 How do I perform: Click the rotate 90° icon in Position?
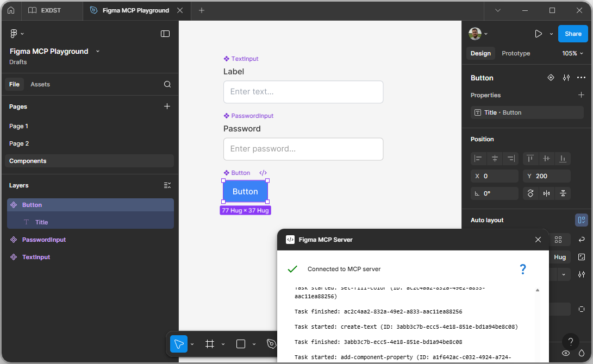point(530,193)
